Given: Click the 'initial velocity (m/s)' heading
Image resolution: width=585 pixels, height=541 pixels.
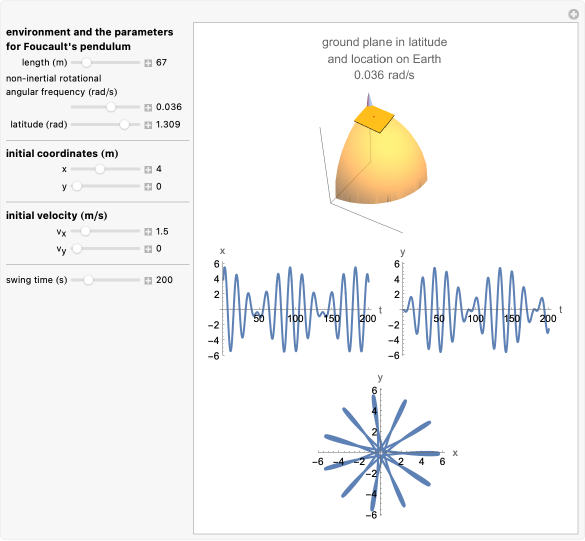Looking at the screenshot, I should pos(56,216).
